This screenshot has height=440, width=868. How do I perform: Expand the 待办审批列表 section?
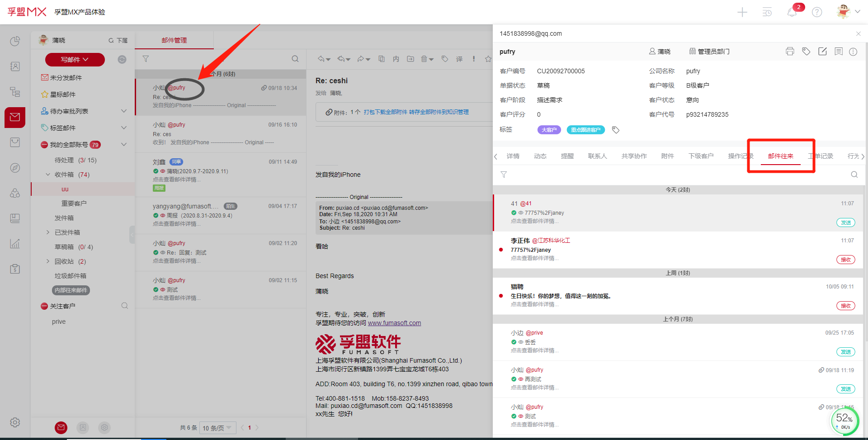click(123, 111)
